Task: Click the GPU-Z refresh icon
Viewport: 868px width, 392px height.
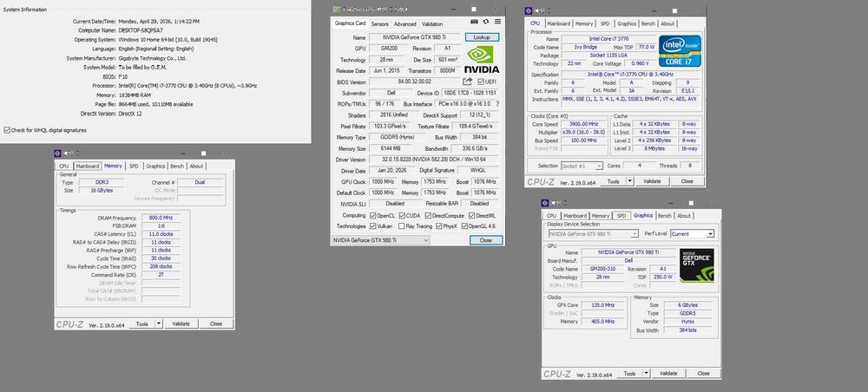Action: 486,22
